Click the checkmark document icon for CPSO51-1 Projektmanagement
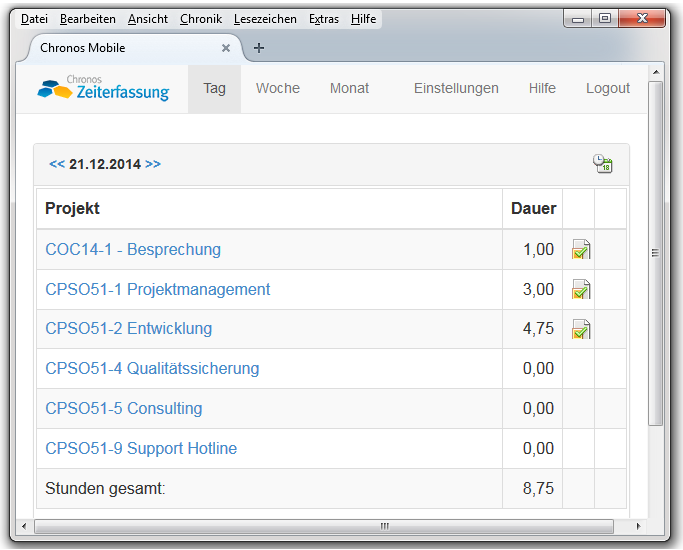The width and height of the screenshot is (683, 550). (581, 290)
